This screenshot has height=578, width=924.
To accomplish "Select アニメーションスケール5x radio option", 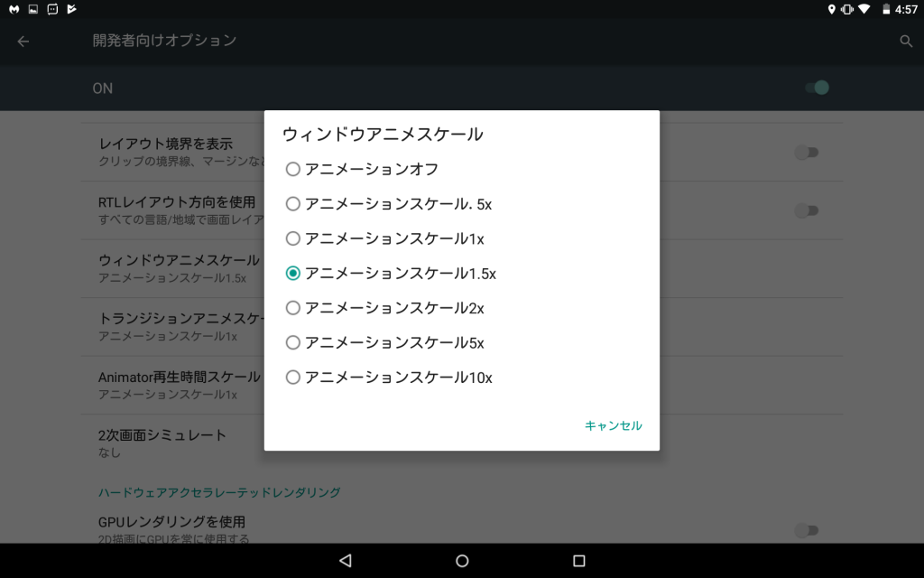I will tap(292, 342).
